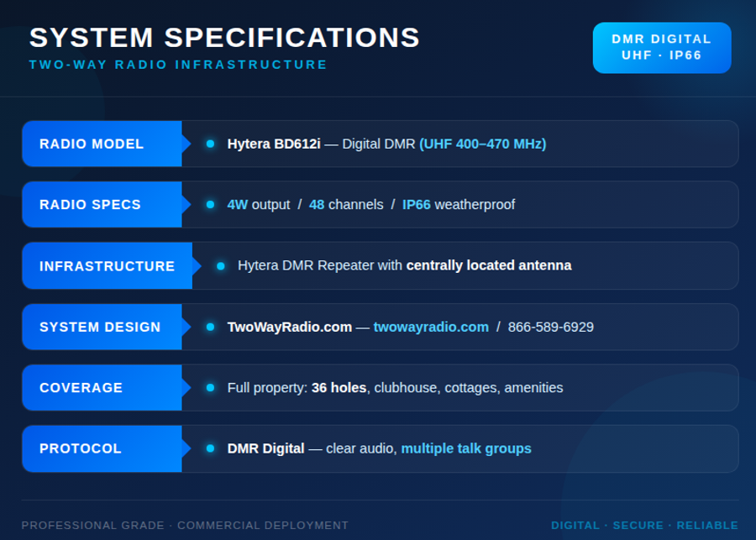Click the bullet dot in the RADIO MODEL row
The height and width of the screenshot is (540, 756).
(x=210, y=144)
